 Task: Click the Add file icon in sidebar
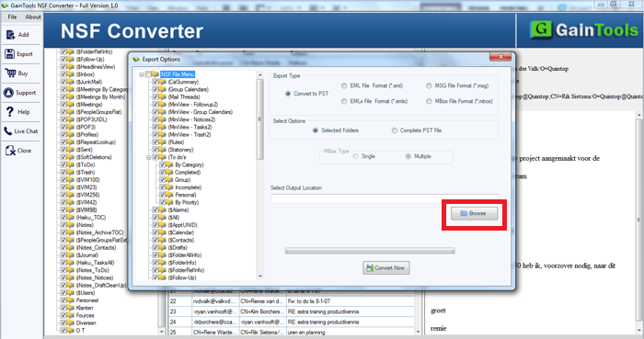[10, 35]
